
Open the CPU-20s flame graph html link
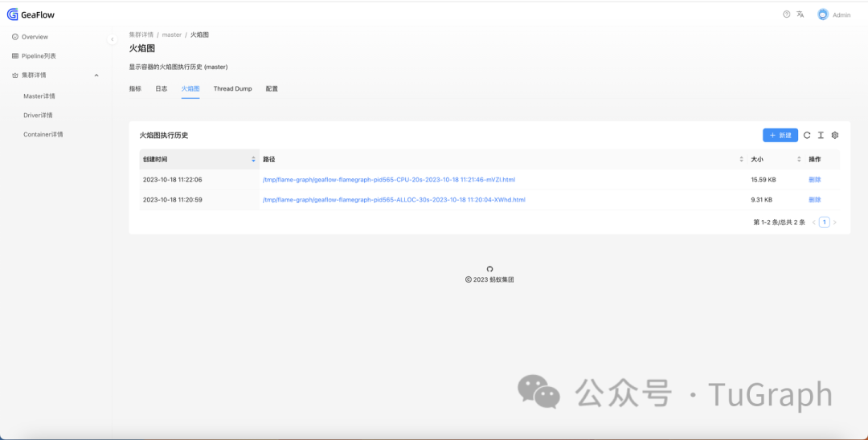pyautogui.click(x=389, y=180)
